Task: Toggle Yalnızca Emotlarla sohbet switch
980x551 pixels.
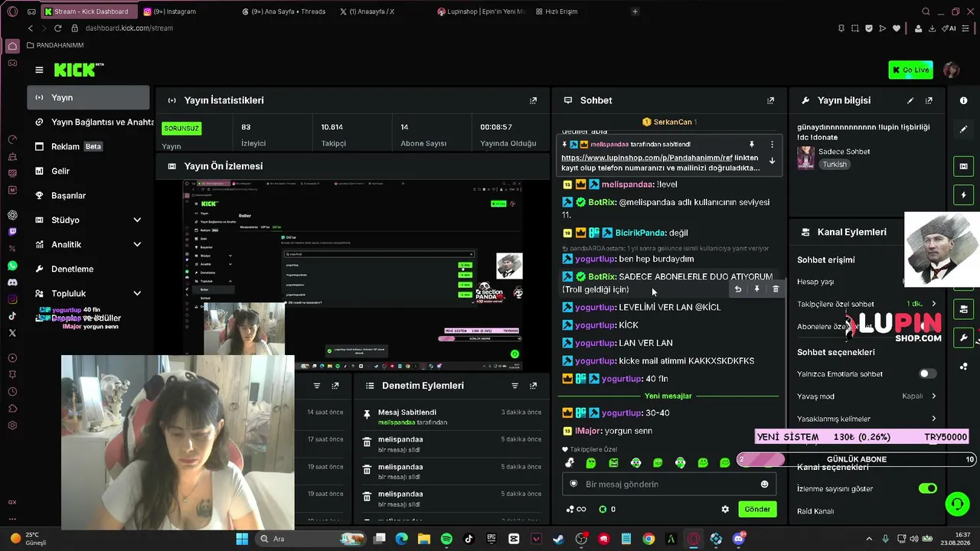Action: [x=927, y=373]
